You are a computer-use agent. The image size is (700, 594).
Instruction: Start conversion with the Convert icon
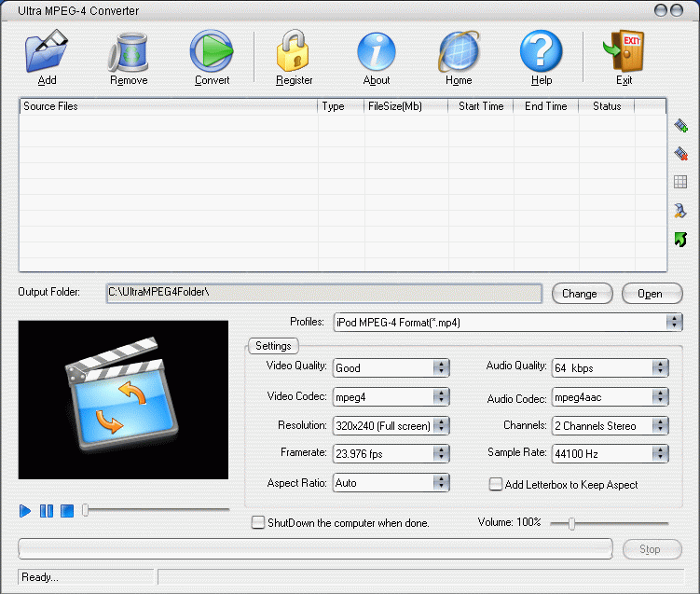click(x=212, y=52)
